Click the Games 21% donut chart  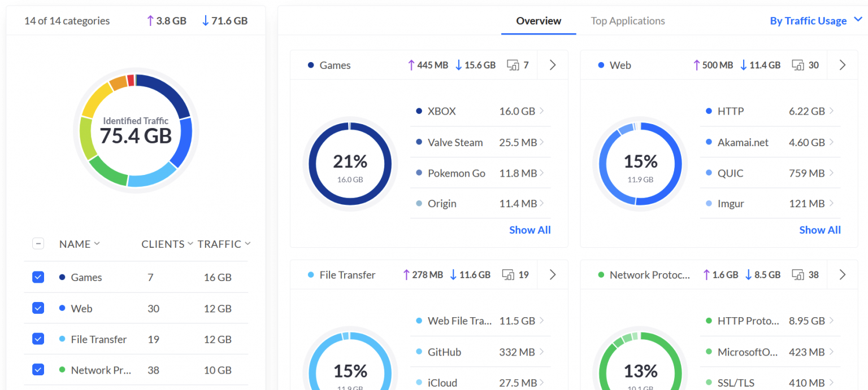coord(350,164)
